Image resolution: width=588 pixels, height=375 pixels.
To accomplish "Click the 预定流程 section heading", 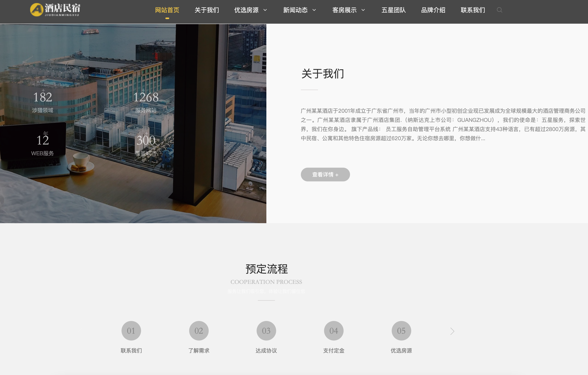I will [x=266, y=269].
